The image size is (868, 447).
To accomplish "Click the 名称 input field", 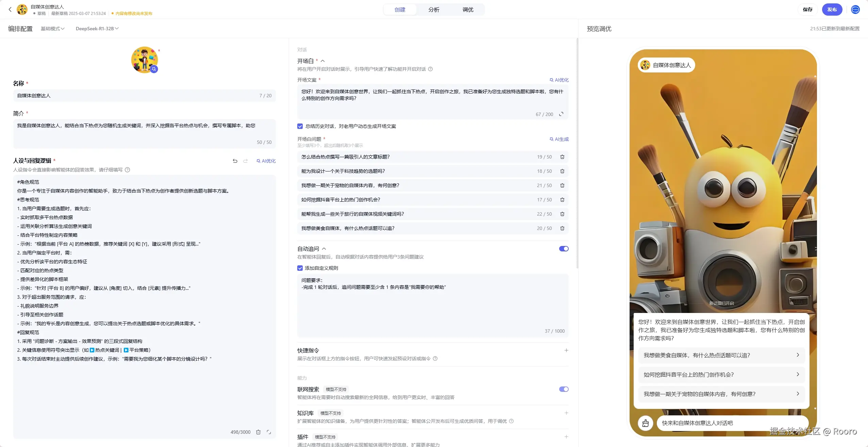I will click(136, 96).
